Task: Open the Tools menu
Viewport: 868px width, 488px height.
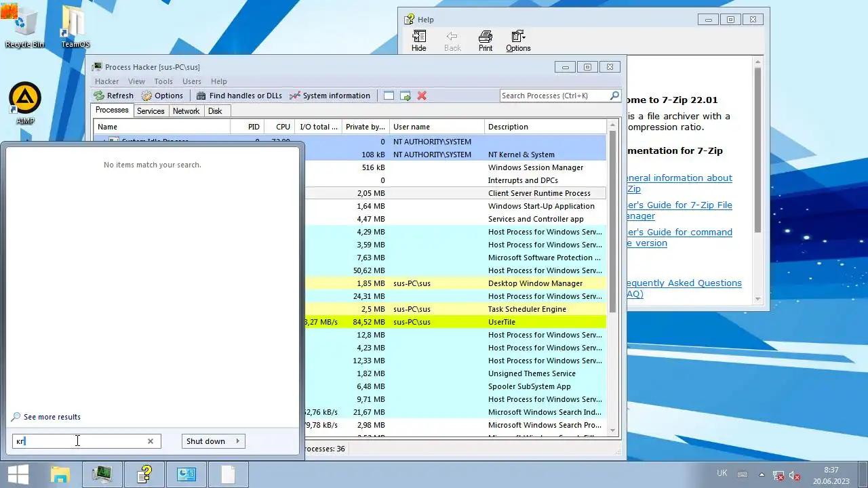Action: (163, 81)
